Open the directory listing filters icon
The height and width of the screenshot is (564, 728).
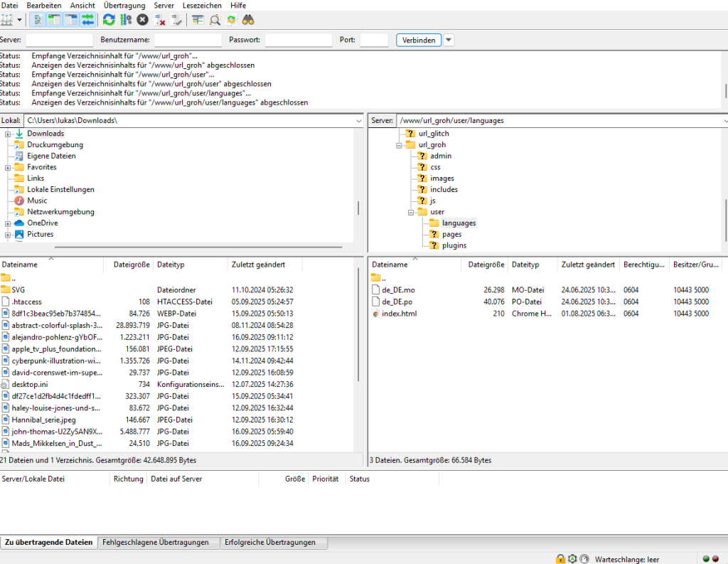(198, 20)
